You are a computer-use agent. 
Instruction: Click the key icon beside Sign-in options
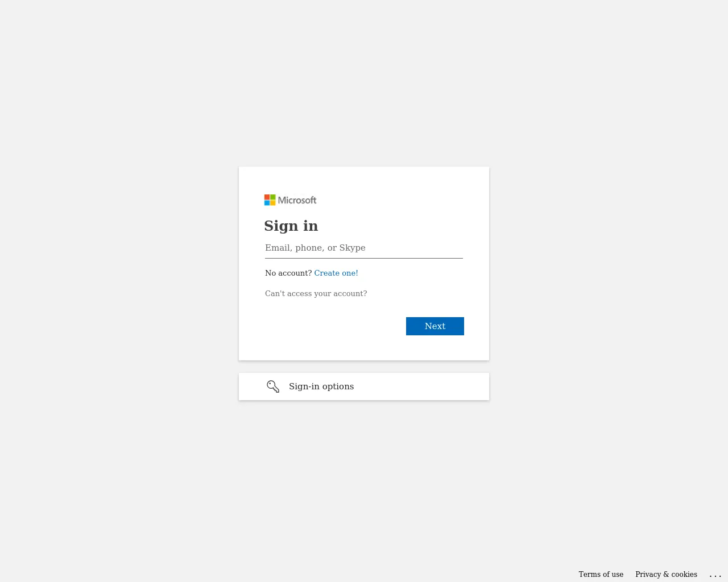point(273,386)
